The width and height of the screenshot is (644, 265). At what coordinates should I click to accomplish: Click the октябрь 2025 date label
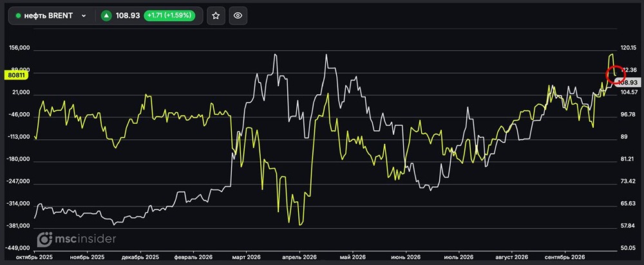(33, 257)
